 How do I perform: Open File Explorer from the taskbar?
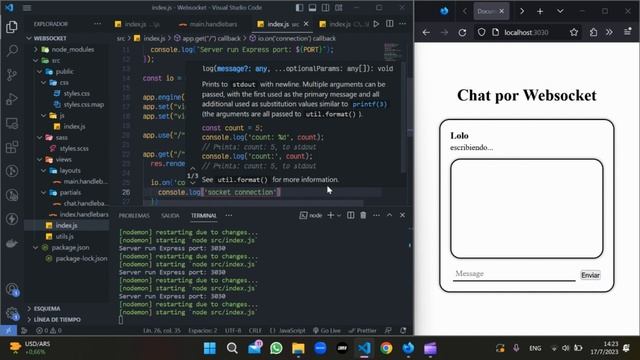coord(298,348)
